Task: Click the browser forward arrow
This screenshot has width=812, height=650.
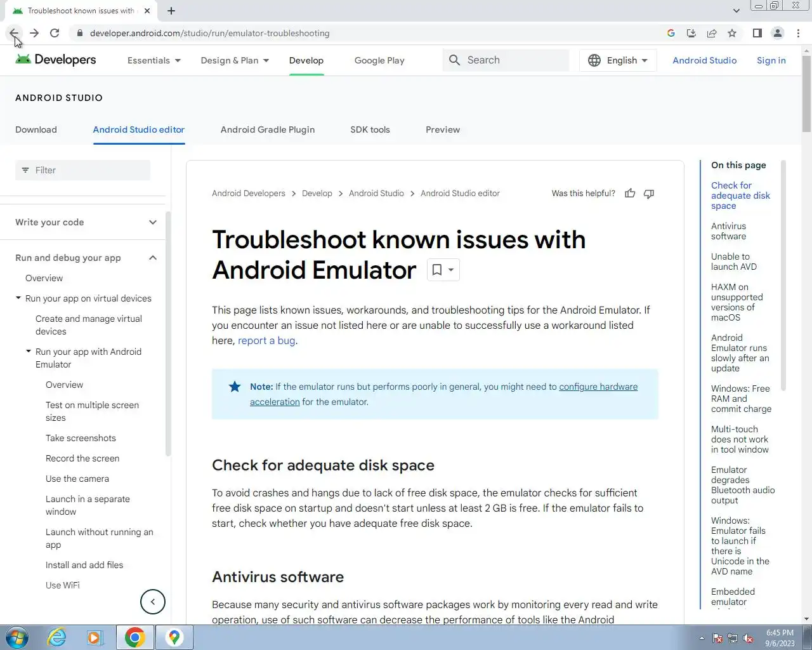Action: (x=34, y=33)
